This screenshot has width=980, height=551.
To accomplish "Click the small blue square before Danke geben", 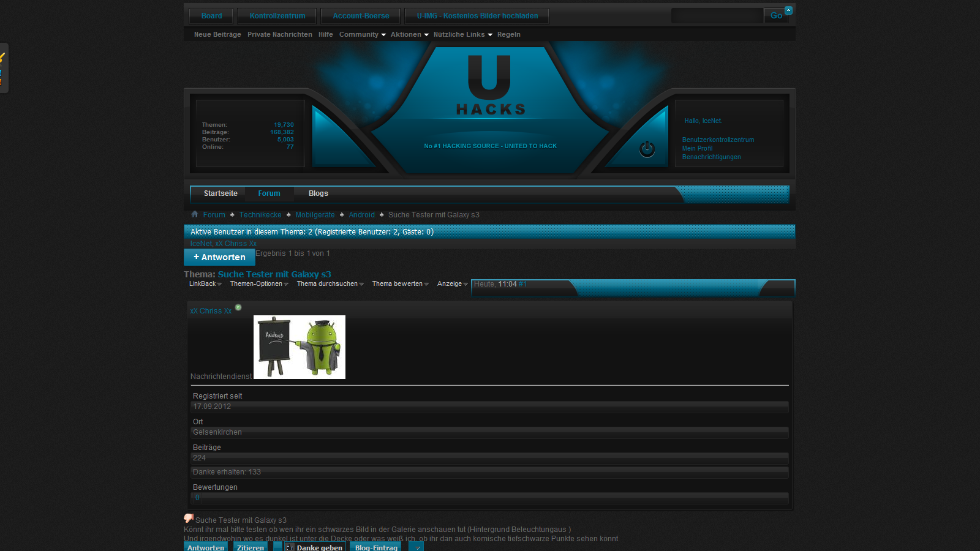I will (277, 547).
